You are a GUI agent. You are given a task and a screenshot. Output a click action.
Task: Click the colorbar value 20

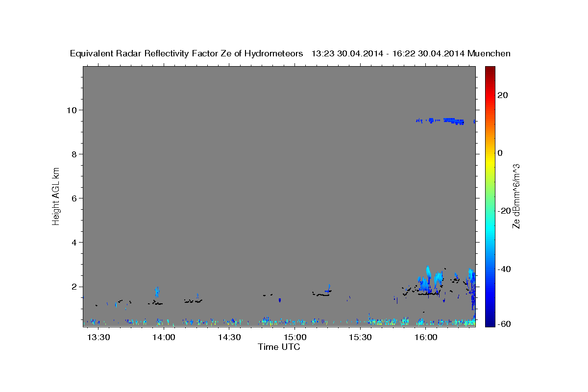pyautogui.click(x=503, y=95)
